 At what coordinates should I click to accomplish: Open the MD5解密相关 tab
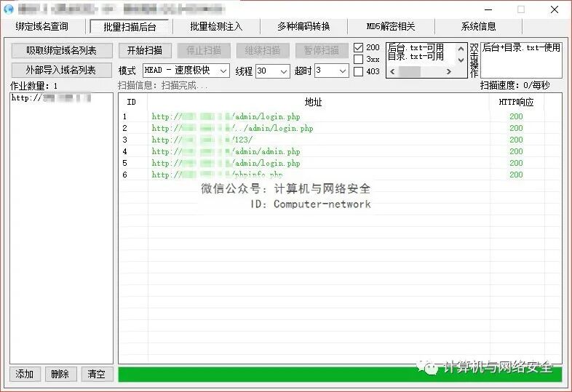coord(391,26)
